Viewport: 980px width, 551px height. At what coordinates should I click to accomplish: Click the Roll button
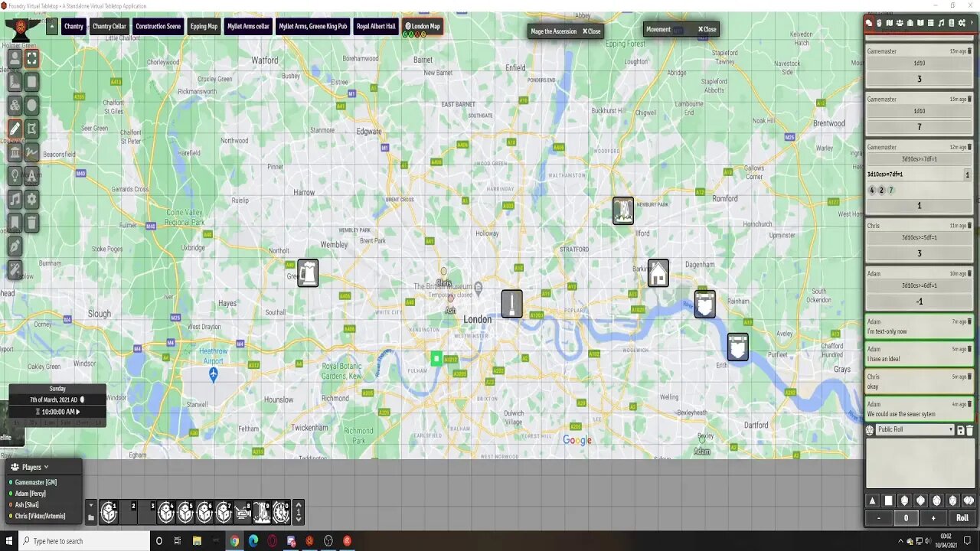coord(962,518)
